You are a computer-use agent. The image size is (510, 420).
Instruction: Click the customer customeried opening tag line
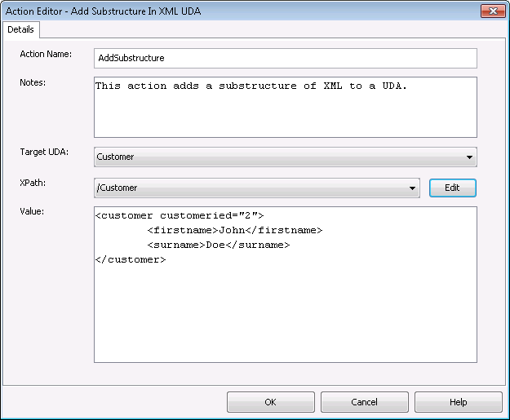coord(180,215)
